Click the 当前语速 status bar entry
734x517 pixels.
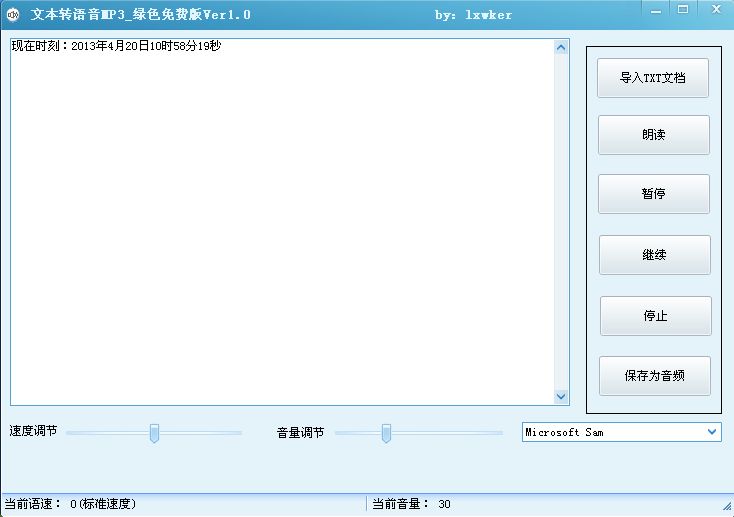[x=70, y=504]
